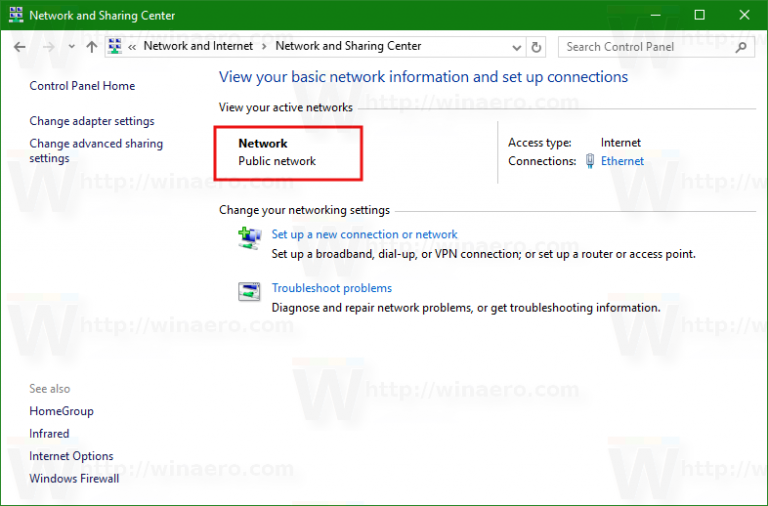Viewport: 768px width, 506px height.
Task: Click the 'Internet' access type value
Action: 621,143
